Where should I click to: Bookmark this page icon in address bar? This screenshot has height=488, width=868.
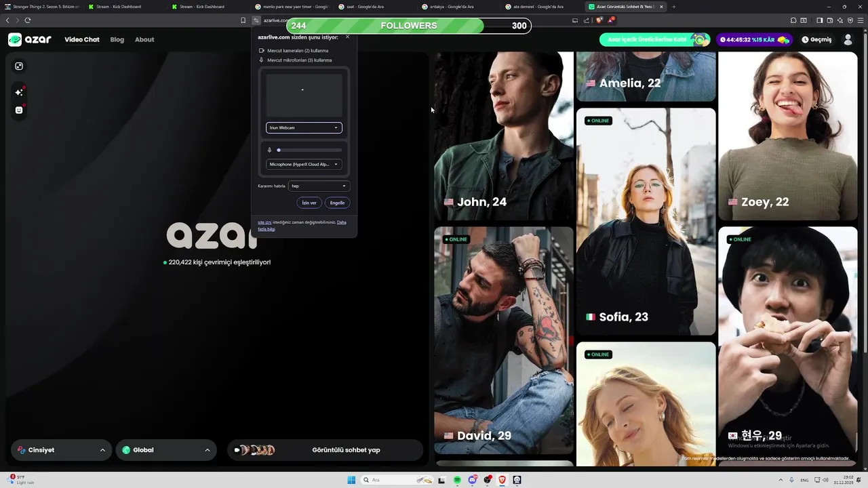point(243,20)
